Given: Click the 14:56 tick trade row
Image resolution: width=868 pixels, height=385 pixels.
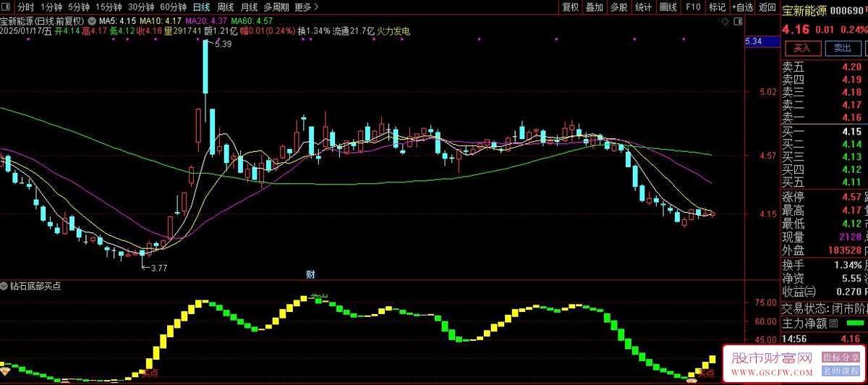Looking at the screenshot, I should 825,339.
